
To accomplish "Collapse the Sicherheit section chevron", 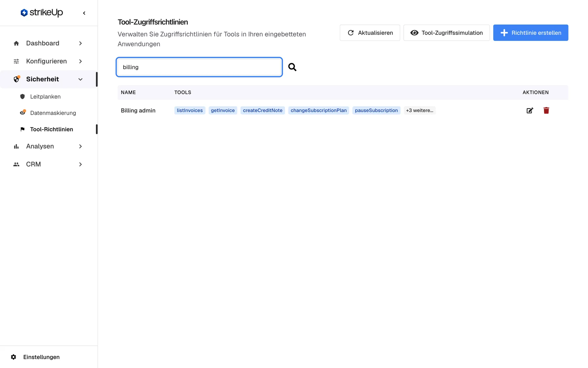I will click(80, 79).
